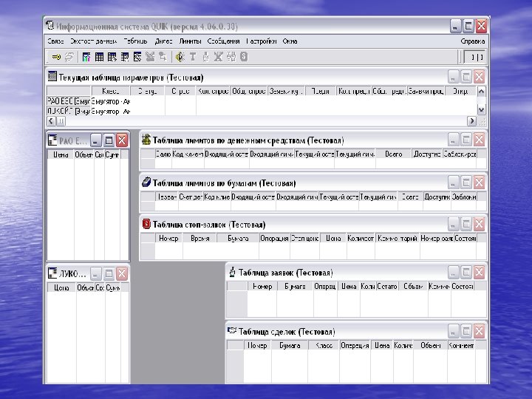Click the Спрос column header in parameters table
The height and width of the screenshot is (399, 532).
point(180,92)
